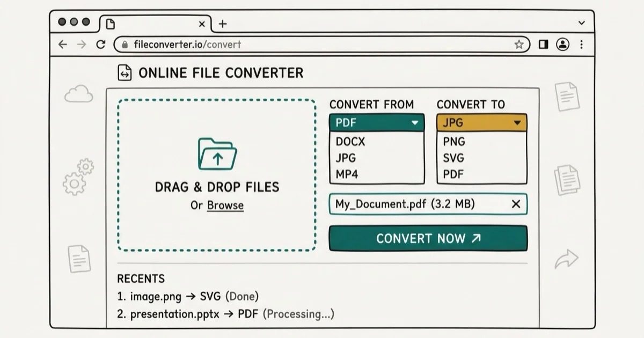Click the lock icon in address bar

click(125, 45)
